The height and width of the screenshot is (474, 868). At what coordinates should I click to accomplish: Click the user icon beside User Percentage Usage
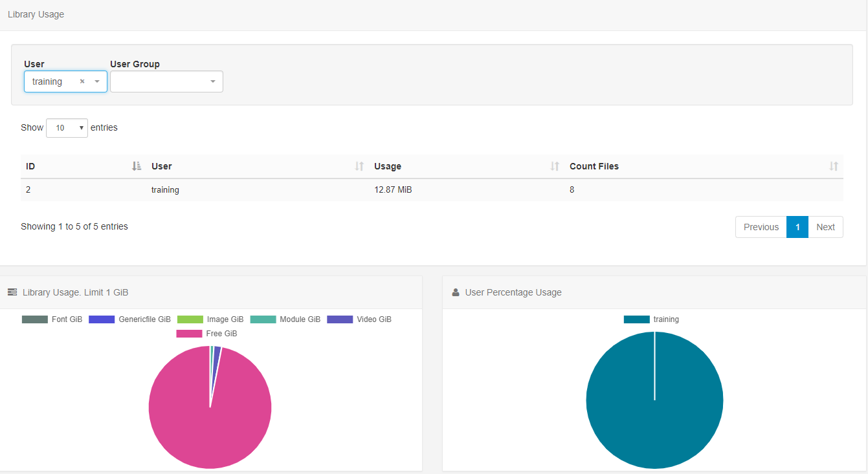[x=455, y=292]
